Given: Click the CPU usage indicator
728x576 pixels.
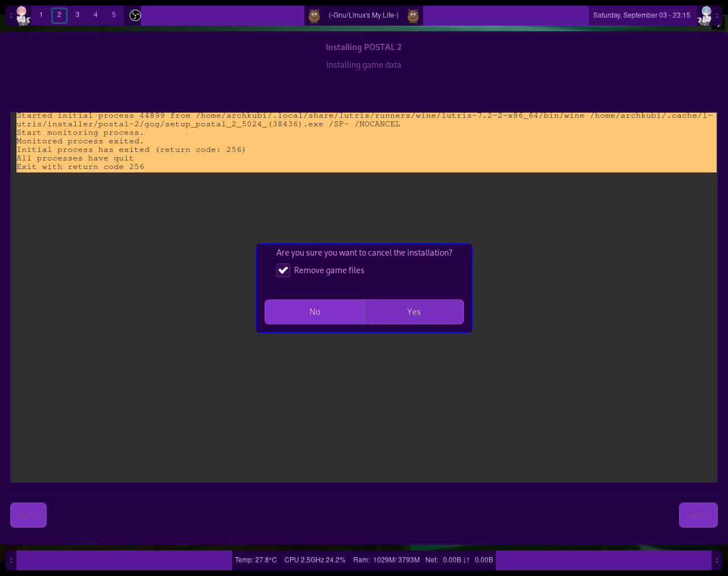Looking at the screenshot, I should [x=315, y=560].
